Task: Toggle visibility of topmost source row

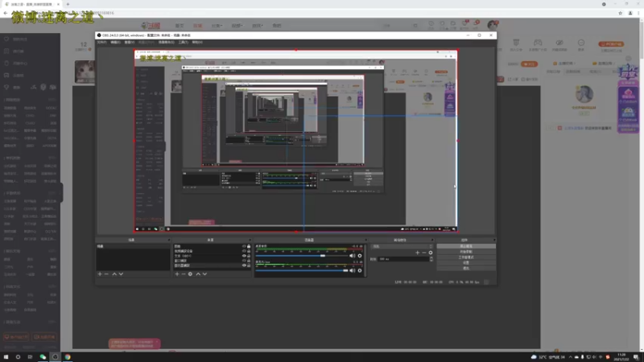Action: 244,246
